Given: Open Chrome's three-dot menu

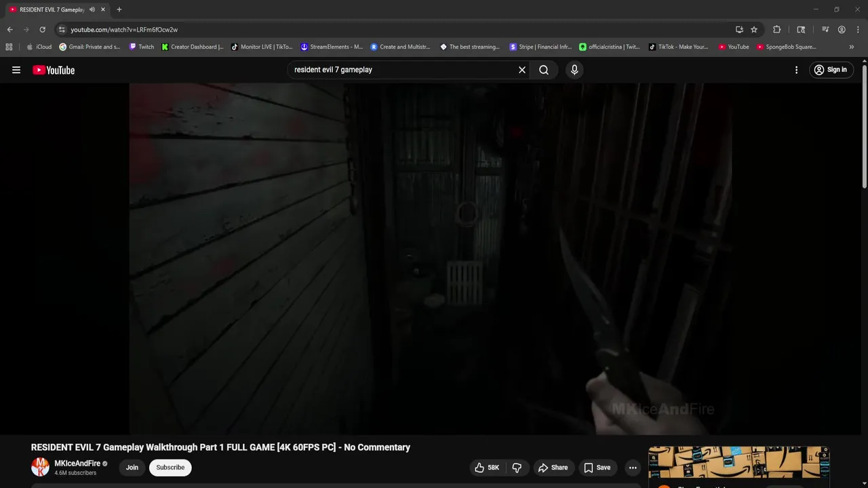Looking at the screenshot, I should click(x=857, y=30).
